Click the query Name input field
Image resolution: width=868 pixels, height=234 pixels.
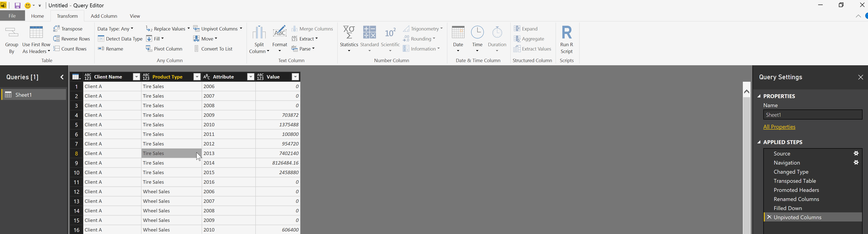[x=812, y=115]
